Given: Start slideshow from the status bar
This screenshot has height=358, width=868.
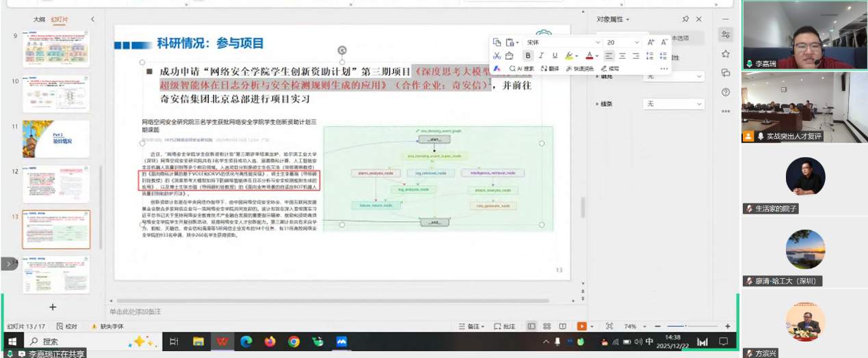Looking at the screenshot, I should pos(582,327).
